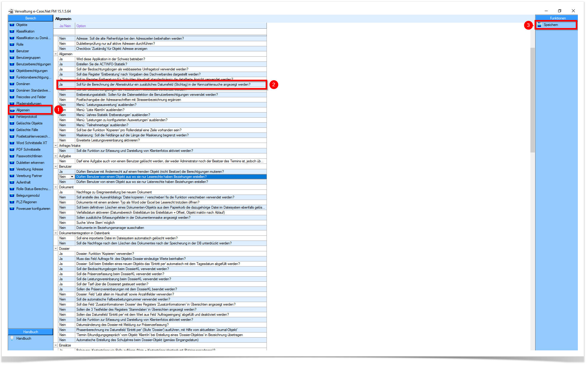The image size is (588, 365).
Task: Click Nein in automatische Fallbearbeitungsnummer row
Action: [x=63, y=299]
